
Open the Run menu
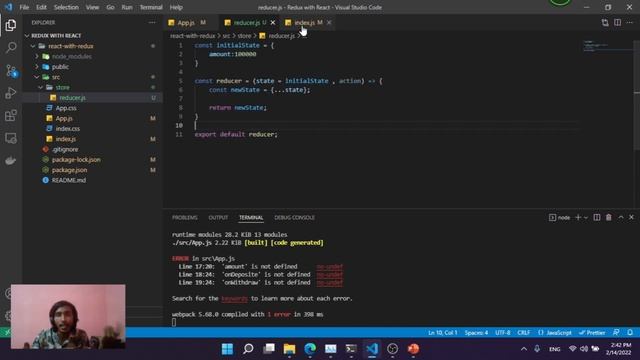point(127,7)
